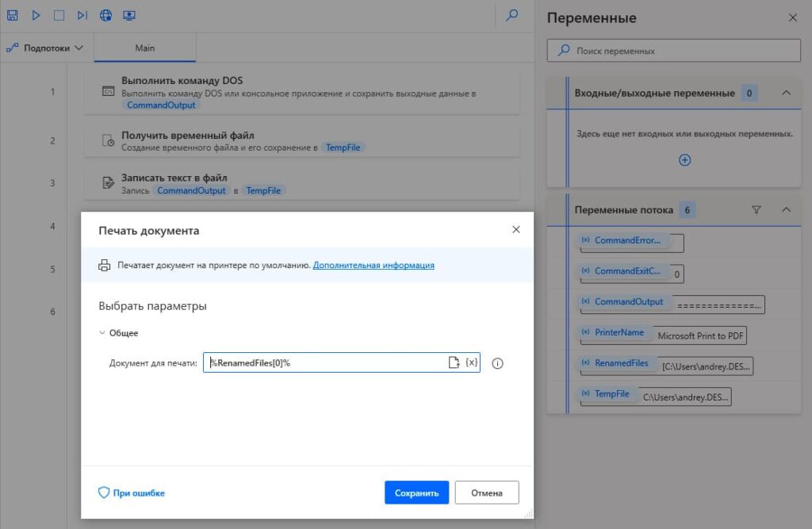Open the Подпотоки dropdown
Image resolution: width=812 pixels, height=529 pixels.
coord(45,48)
